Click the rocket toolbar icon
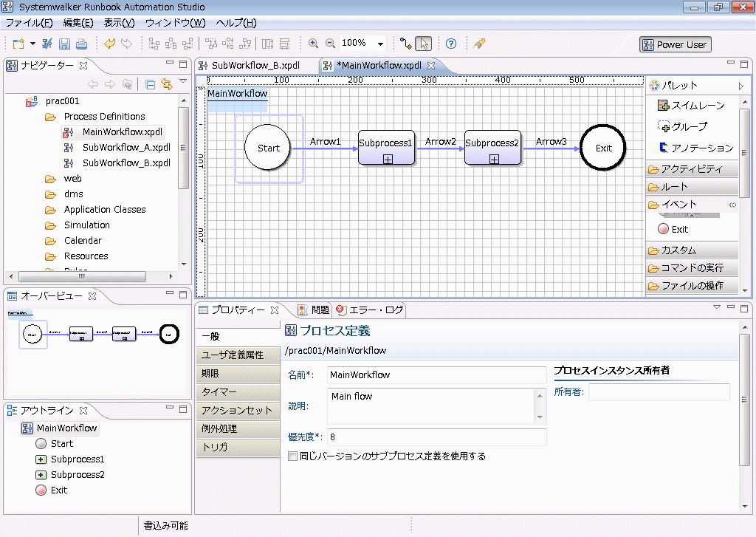This screenshot has height=537, width=756. click(x=478, y=44)
